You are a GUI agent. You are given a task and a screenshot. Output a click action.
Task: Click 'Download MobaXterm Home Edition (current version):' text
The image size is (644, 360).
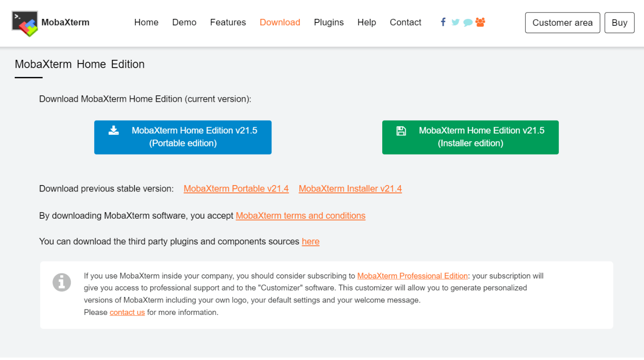[145, 99]
